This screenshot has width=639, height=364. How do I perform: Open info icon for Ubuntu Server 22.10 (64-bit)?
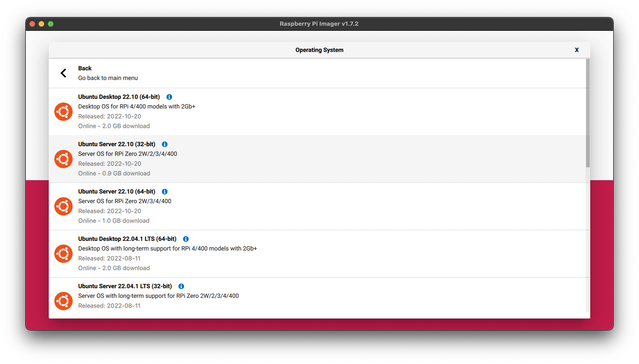click(165, 192)
